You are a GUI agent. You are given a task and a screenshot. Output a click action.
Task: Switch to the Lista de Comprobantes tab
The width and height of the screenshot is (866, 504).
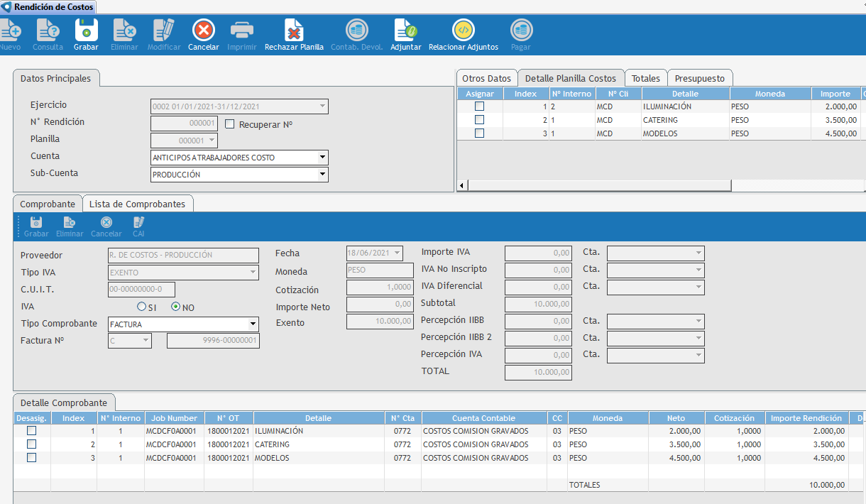pyautogui.click(x=137, y=204)
